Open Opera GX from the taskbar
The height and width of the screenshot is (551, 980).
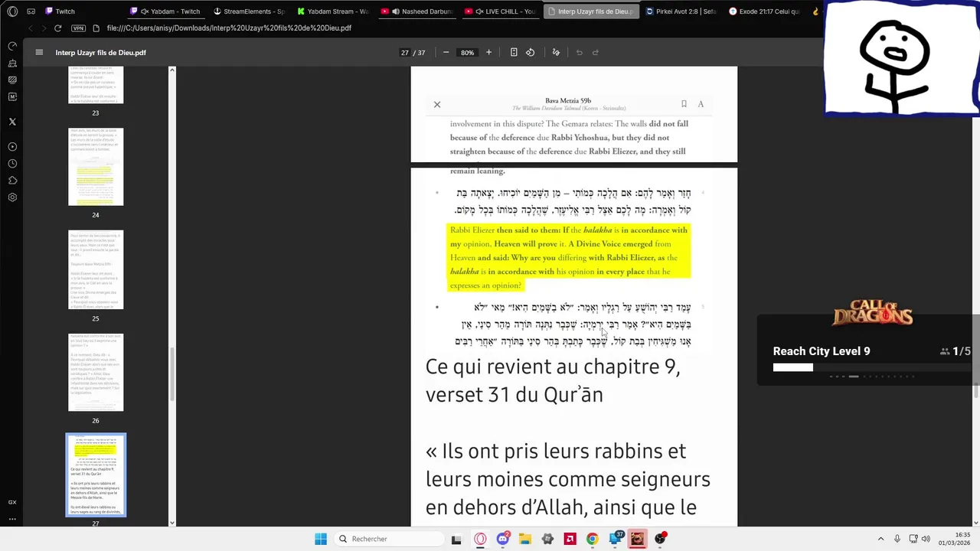(x=480, y=539)
